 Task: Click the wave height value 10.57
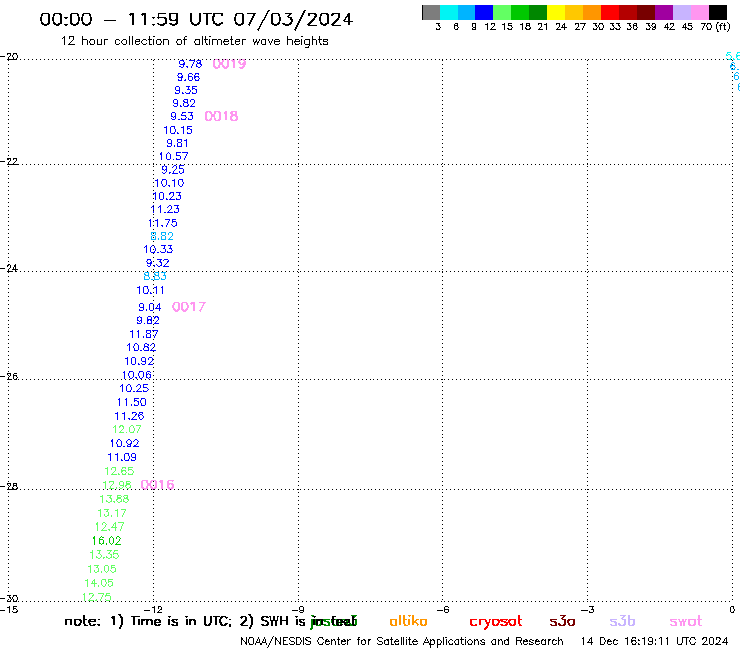[x=173, y=156]
